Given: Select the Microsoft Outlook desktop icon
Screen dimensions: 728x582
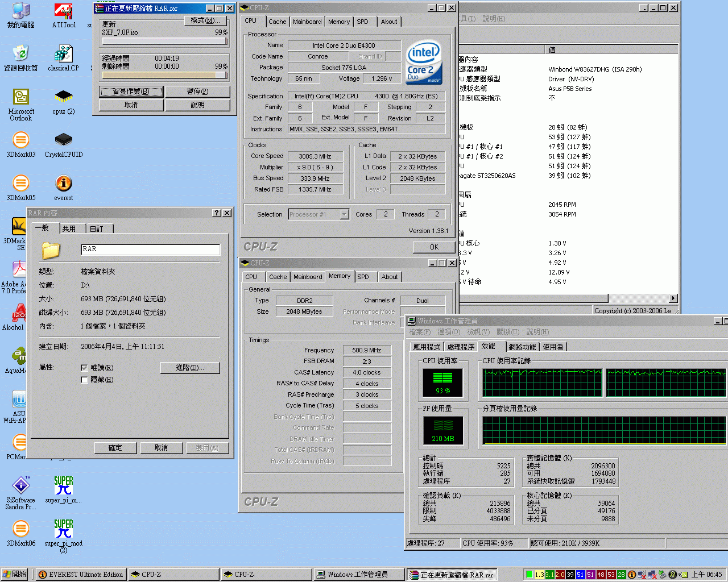Looking at the screenshot, I should point(20,105).
